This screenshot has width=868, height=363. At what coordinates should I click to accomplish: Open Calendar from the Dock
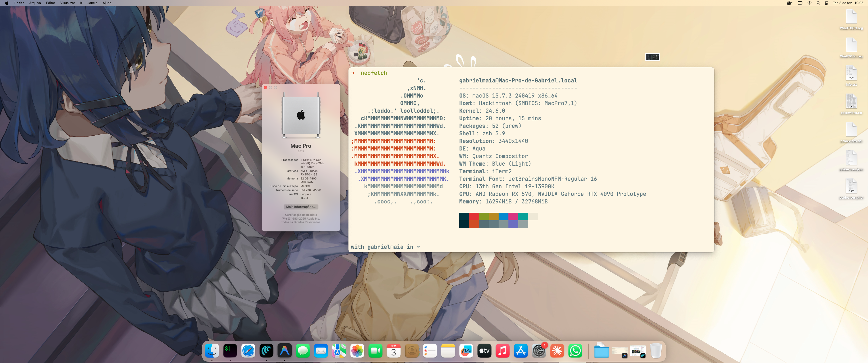(x=394, y=351)
